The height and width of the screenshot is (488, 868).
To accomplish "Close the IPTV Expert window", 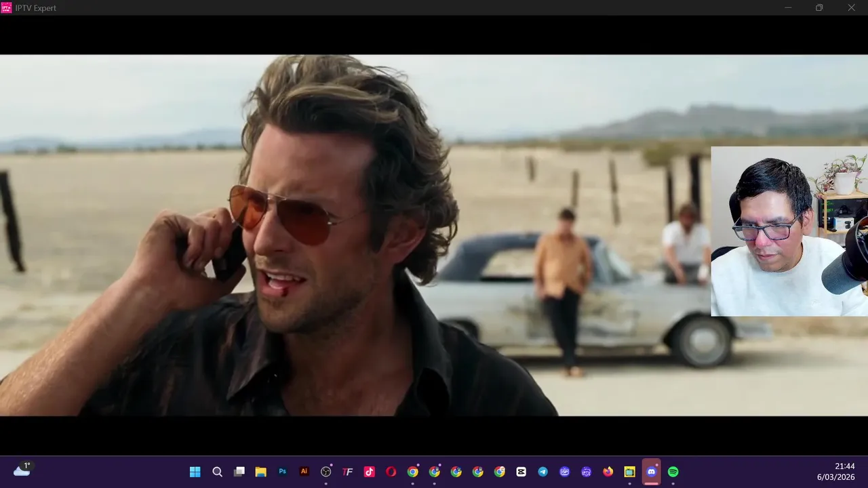I will tap(852, 7).
